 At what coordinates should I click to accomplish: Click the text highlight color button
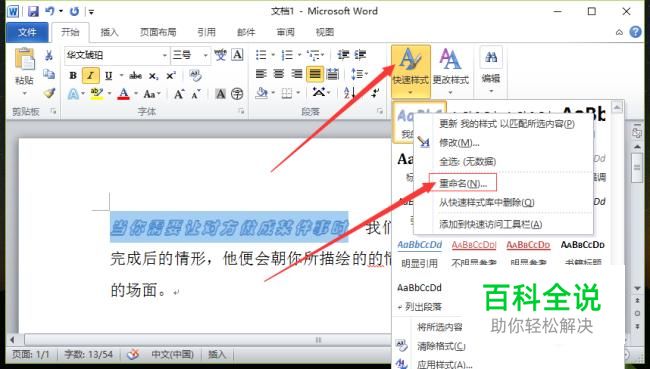coord(97,94)
